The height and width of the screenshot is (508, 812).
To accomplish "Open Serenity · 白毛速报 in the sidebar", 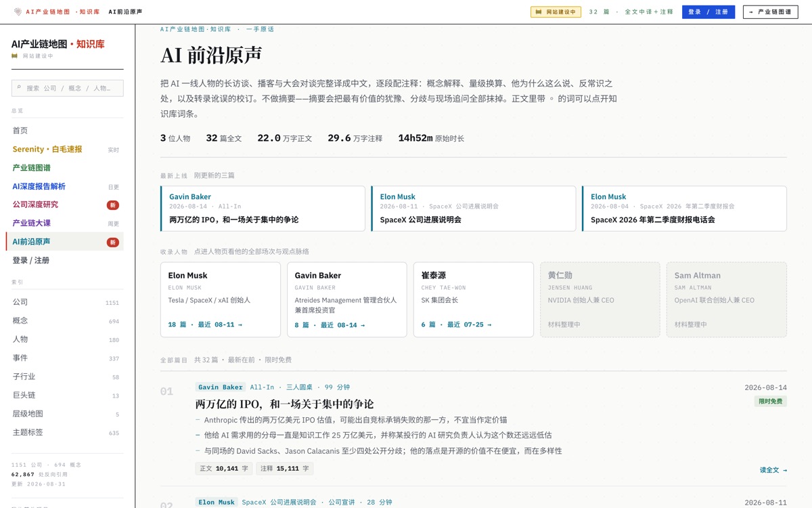I will point(65,149).
